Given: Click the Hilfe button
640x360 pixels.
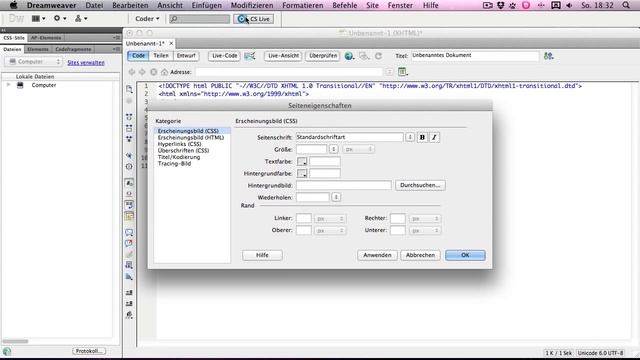Looking at the screenshot, I should click(x=262, y=255).
